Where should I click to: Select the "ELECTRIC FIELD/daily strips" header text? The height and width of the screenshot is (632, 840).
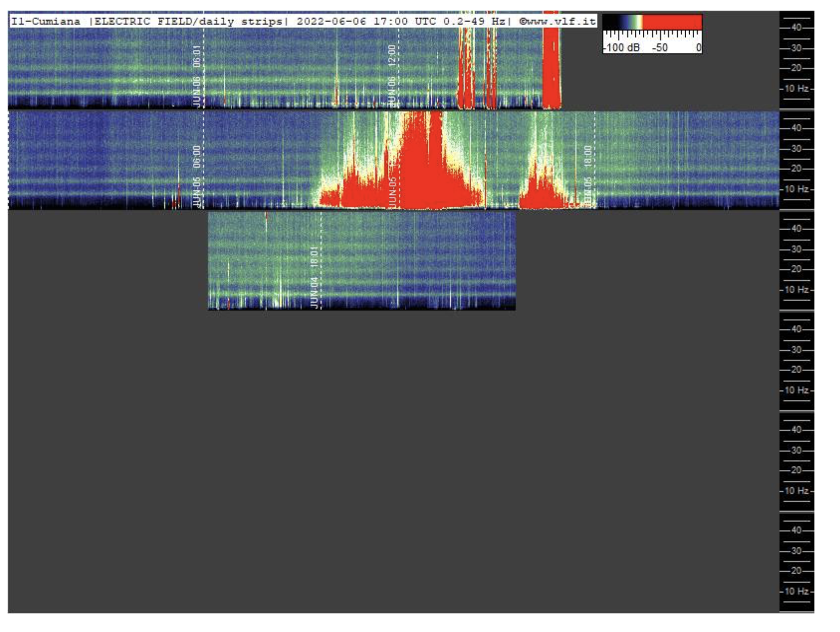pos(188,21)
